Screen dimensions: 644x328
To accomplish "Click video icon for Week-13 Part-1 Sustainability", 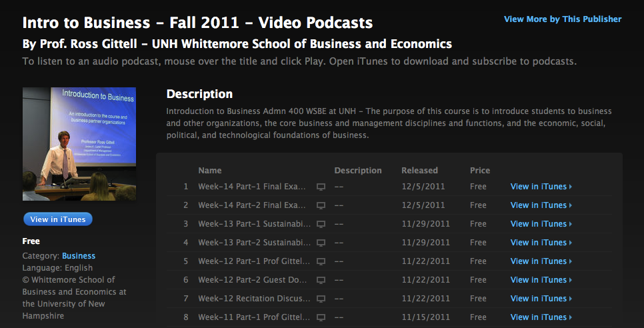I will (321, 224).
